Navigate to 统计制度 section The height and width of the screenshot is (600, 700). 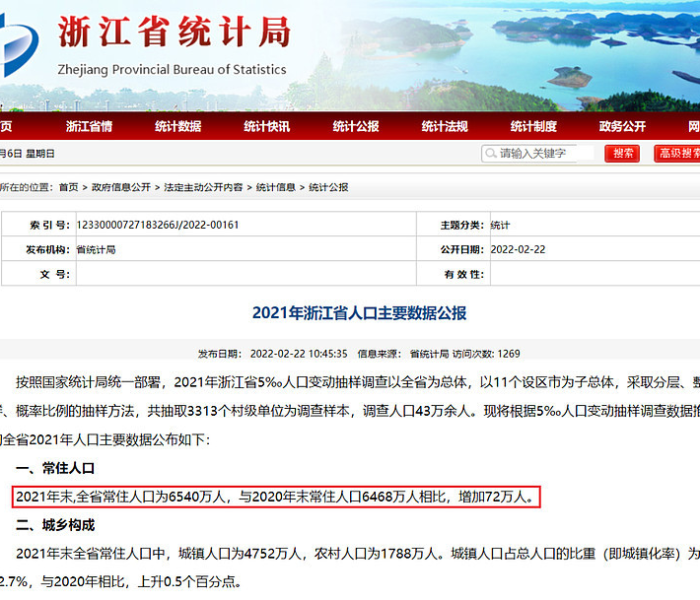pyautogui.click(x=534, y=126)
